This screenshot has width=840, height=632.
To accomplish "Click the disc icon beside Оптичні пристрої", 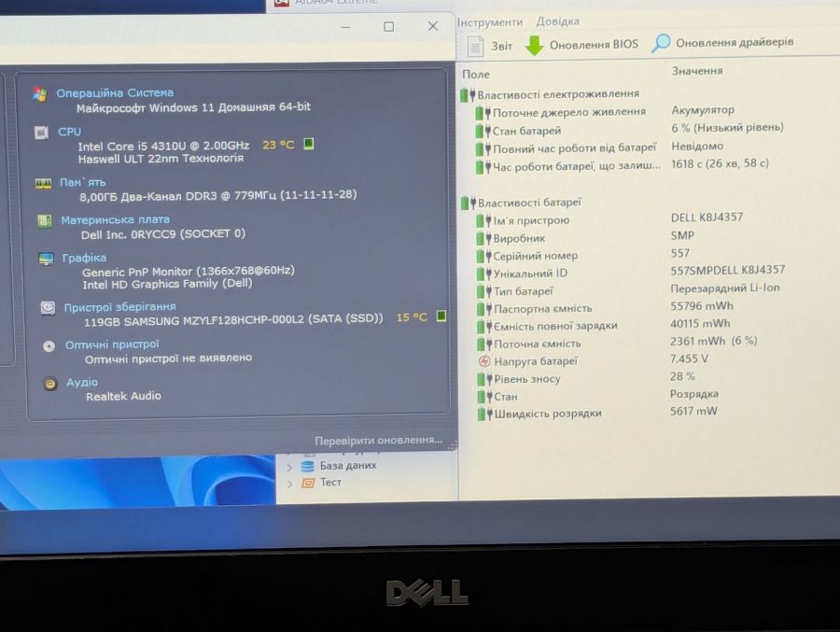I will [49, 346].
